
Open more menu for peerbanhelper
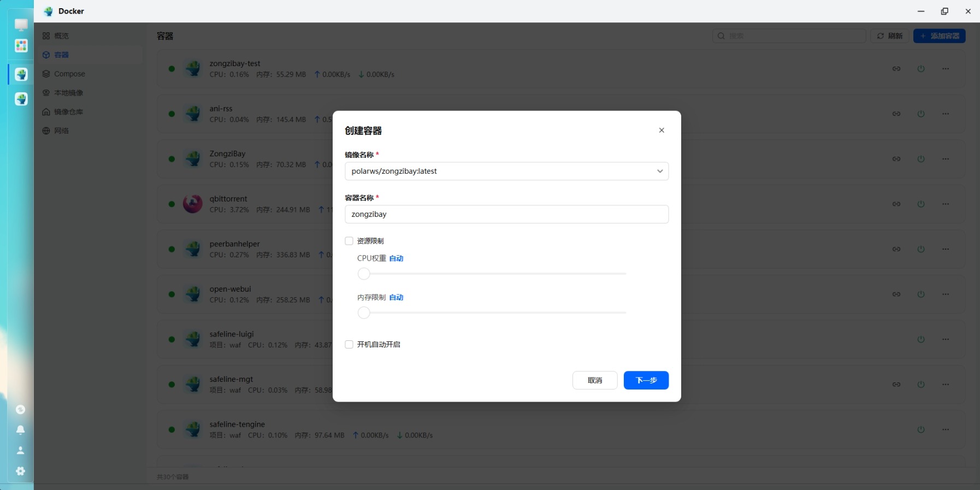click(946, 249)
